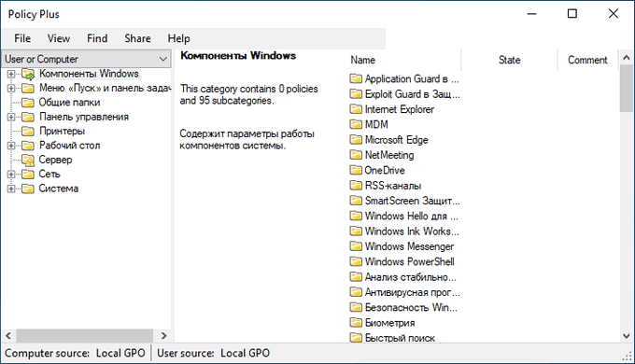Click the Компоненты Windows folder icon in tree
This screenshot has width=635, height=364.
tap(28, 74)
